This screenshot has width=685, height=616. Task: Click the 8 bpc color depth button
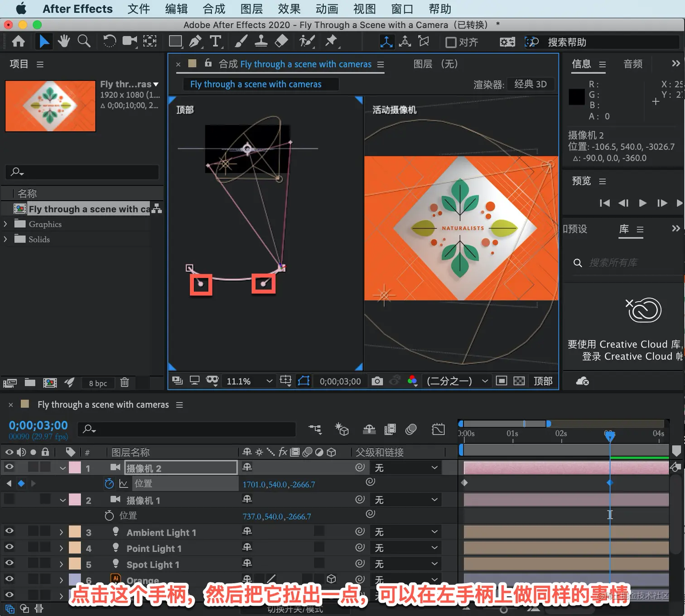(98, 383)
